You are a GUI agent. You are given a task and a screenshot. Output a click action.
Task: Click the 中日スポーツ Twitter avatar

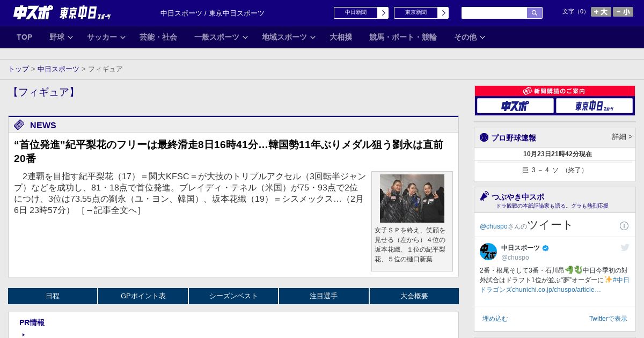click(x=488, y=252)
